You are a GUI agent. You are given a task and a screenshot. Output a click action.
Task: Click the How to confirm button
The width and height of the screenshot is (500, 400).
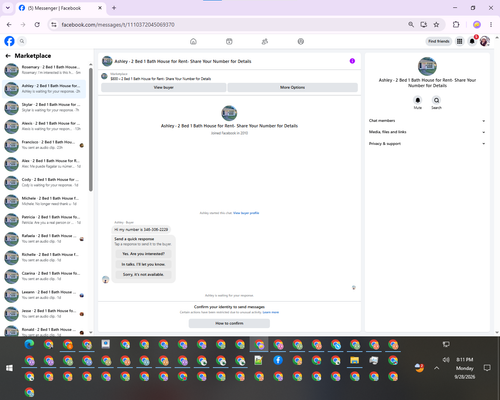[x=229, y=323]
